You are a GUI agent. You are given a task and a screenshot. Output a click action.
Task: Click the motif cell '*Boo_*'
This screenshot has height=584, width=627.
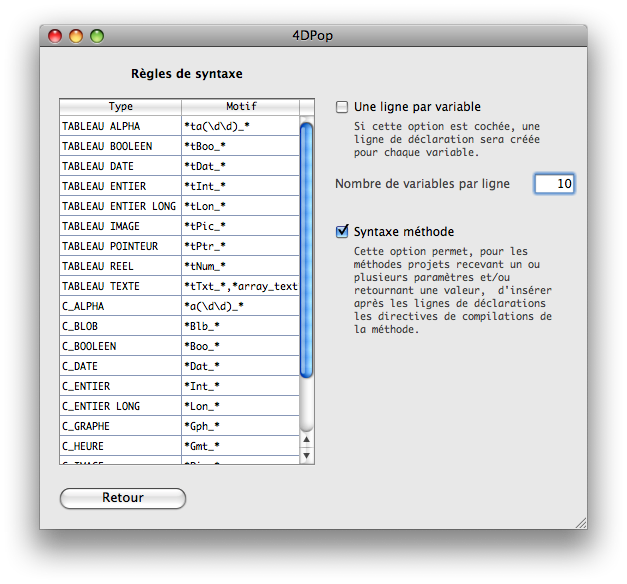click(x=240, y=346)
